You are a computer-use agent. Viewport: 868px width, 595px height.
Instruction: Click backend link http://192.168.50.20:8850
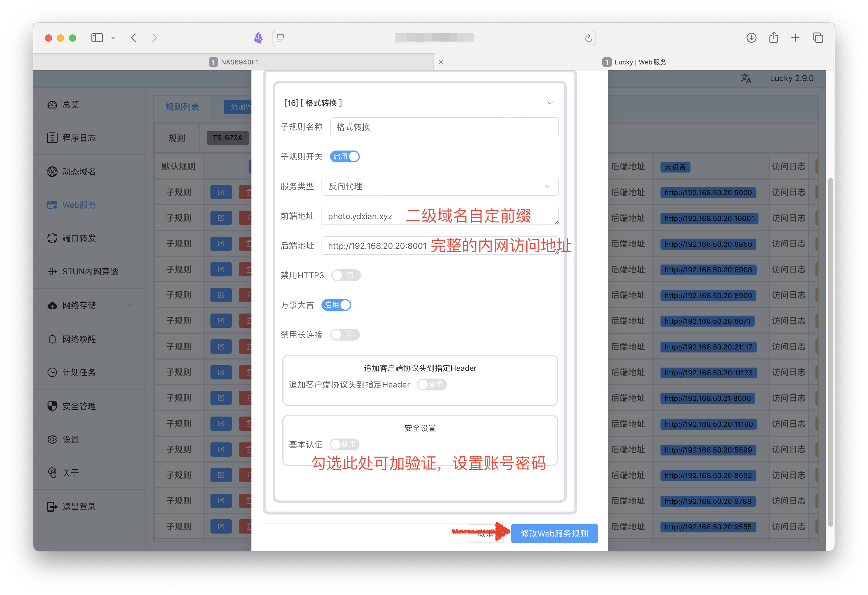(708, 244)
